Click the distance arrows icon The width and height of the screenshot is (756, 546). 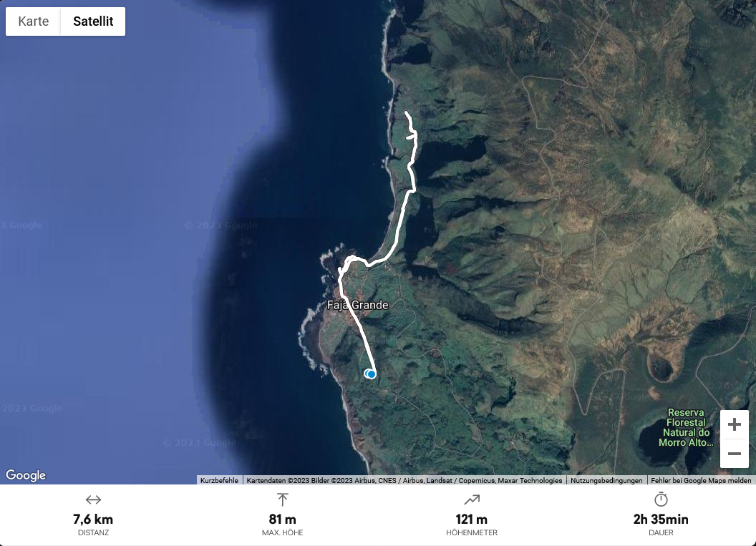point(93,499)
